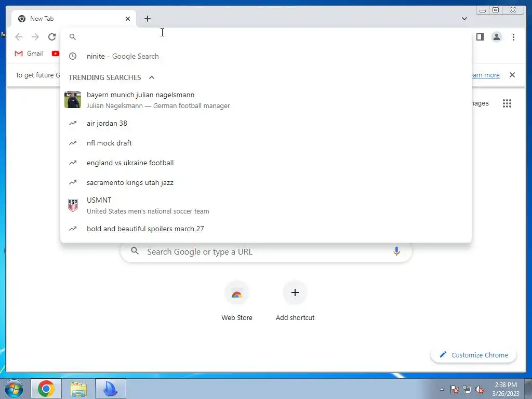532x399 pixels.
Task: Open the Google apps grid
Action: click(507, 103)
